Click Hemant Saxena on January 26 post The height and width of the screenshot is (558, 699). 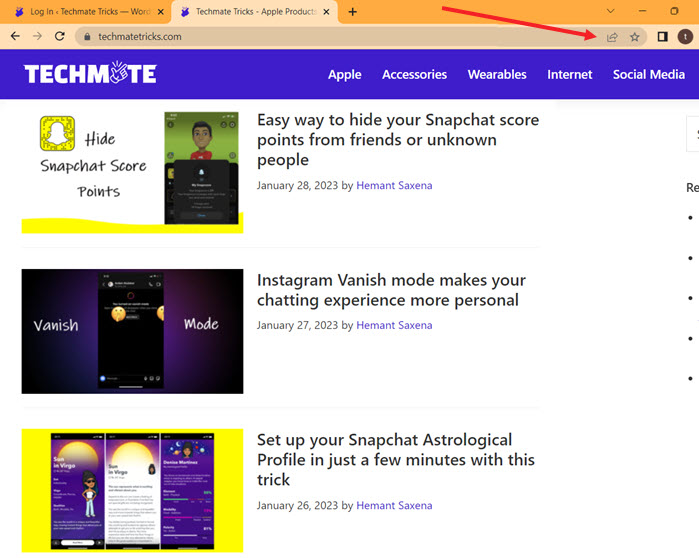(394, 505)
